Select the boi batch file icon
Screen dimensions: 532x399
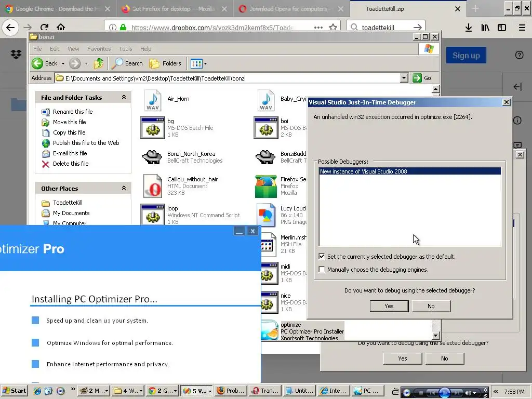coord(266,128)
